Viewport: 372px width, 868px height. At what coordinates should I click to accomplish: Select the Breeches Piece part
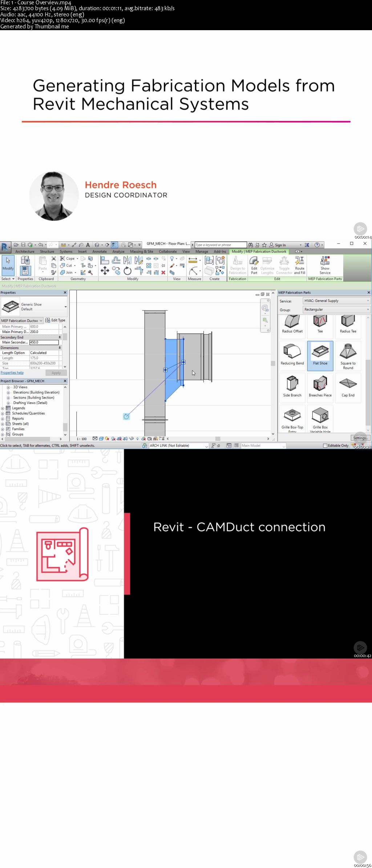[x=320, y=388]
